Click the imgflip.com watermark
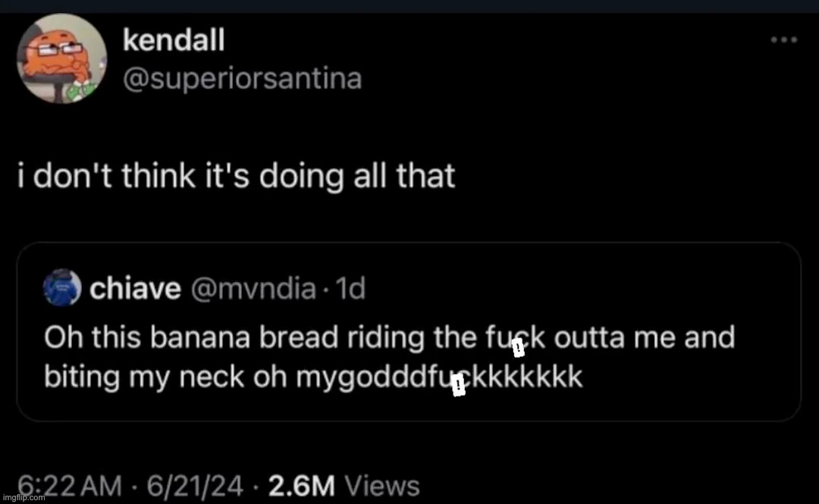The height and width of the screenshot is (504, 819). click(24, 498)
